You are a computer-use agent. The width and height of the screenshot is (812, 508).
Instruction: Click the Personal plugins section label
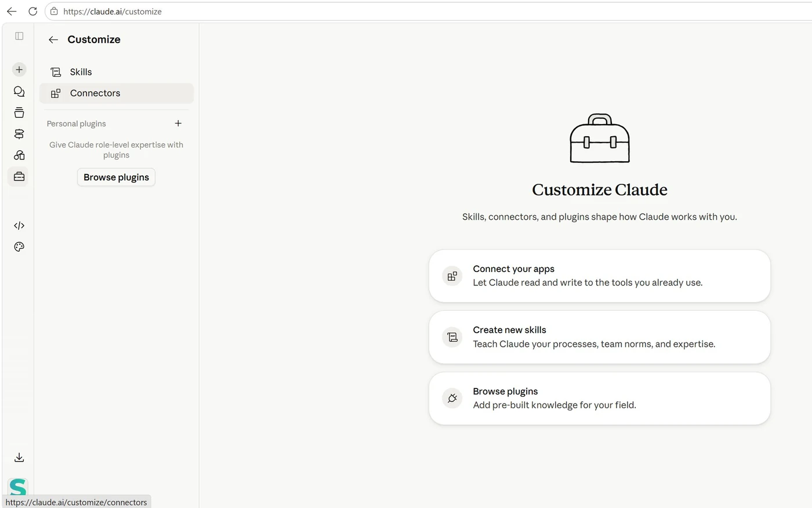[77, 124]
